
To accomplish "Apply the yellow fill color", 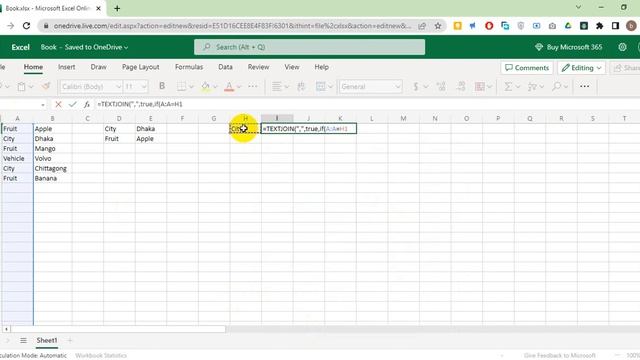I will pos(205,87).
